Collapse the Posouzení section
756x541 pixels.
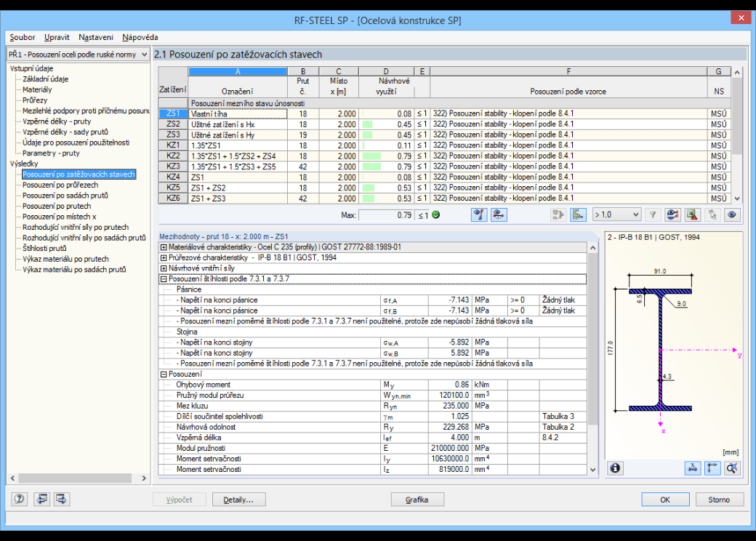point(164,374)
